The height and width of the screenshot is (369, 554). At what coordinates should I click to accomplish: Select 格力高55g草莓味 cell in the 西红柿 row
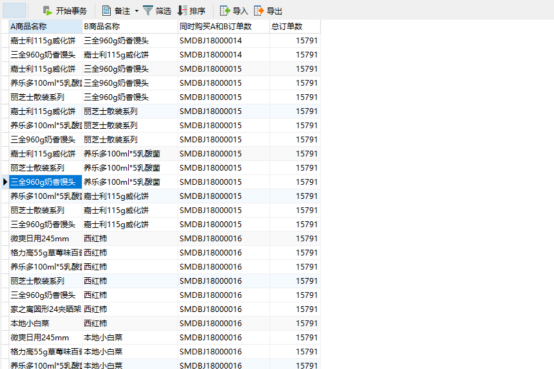point(46,253)
